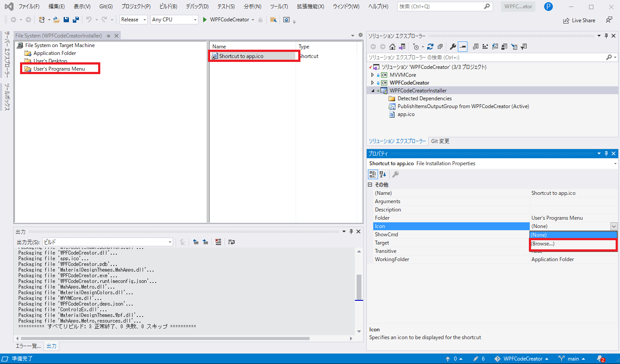Screen dimensions: 620x364
Task: Collapse the その他 property category
Action: (370, 185)
